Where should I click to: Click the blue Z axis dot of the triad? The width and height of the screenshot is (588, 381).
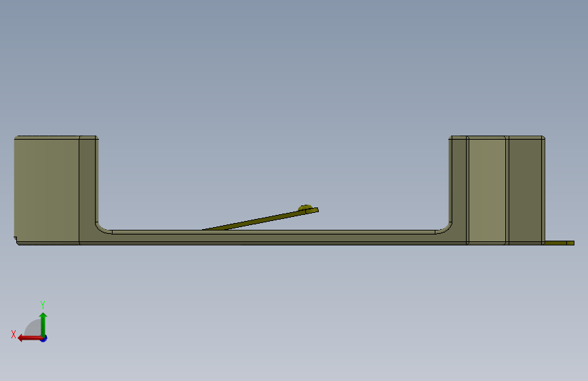[x=44, y=338]
